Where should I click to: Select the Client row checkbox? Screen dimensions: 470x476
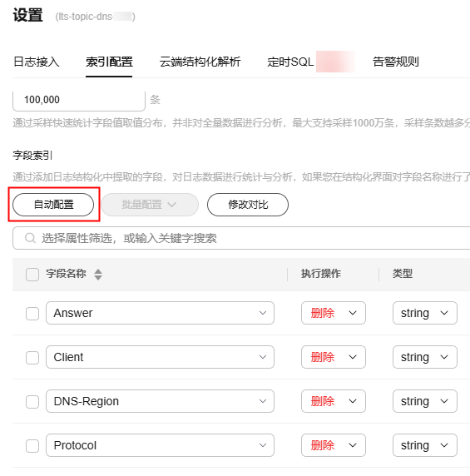[x=32, y=358]
